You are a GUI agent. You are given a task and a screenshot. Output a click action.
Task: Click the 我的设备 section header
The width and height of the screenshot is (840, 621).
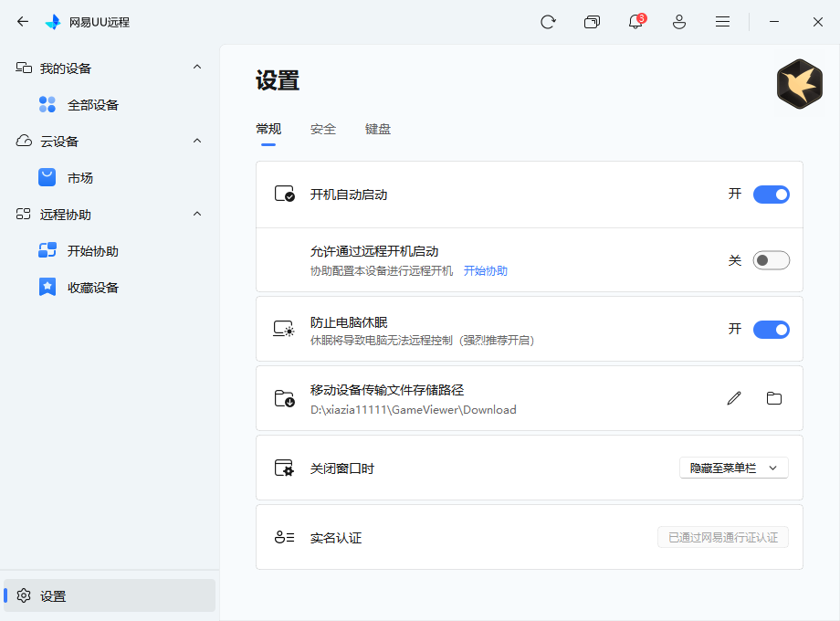(x=110, y=68)
